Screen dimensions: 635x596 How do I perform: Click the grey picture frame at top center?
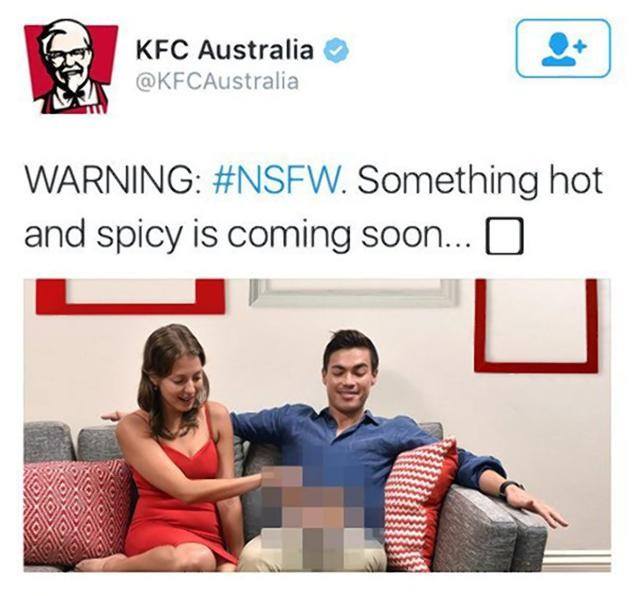click(354, 293)
